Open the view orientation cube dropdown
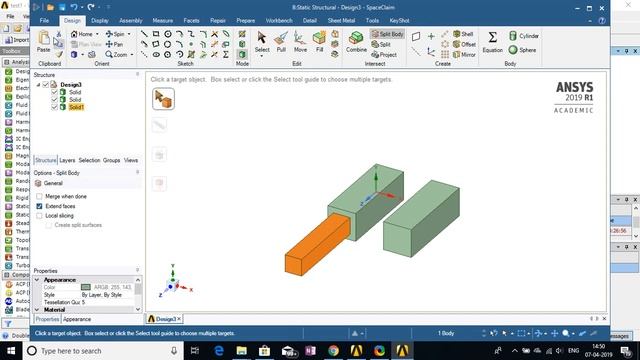640x360 pixels. 82,54
